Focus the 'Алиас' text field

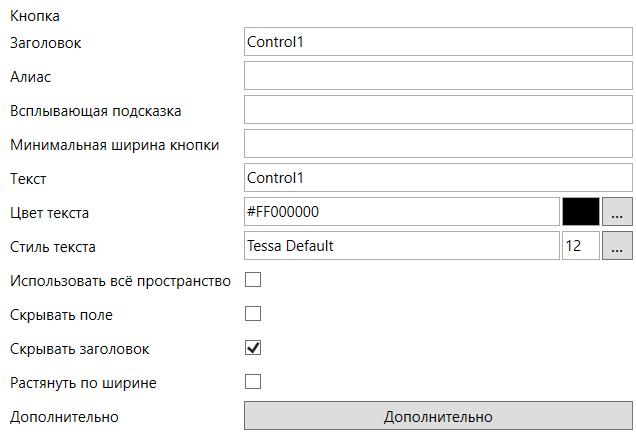(x=438, y=76)
